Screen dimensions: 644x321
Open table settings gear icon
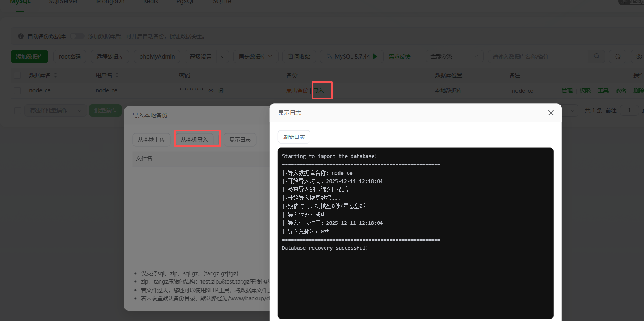coord(639,57)
